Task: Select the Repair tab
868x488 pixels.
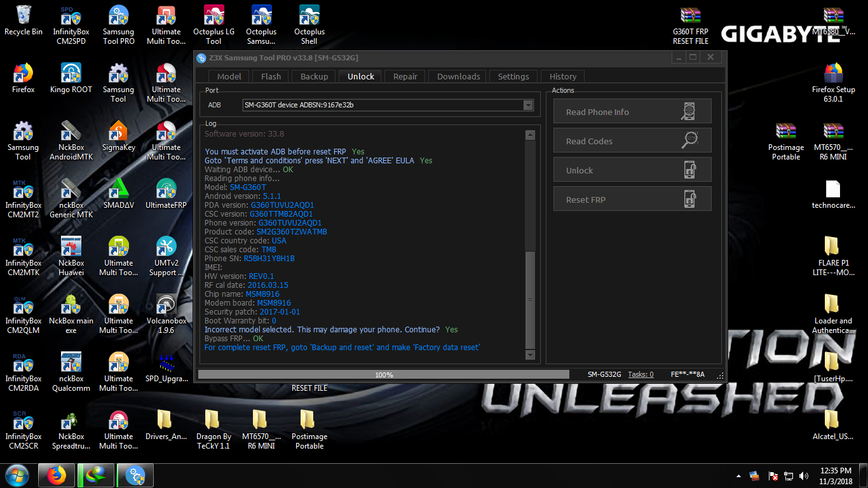Action: coord(405,76)
